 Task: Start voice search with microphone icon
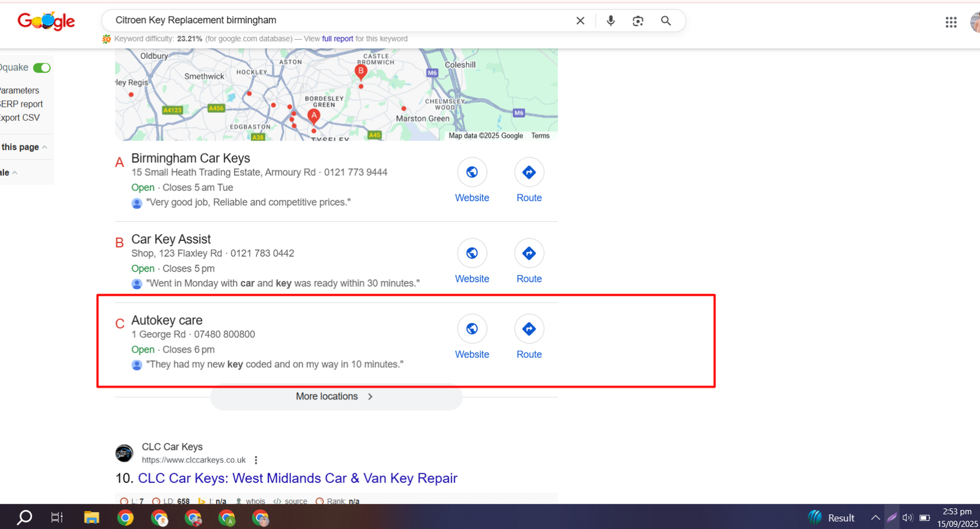tap(610, 21)
